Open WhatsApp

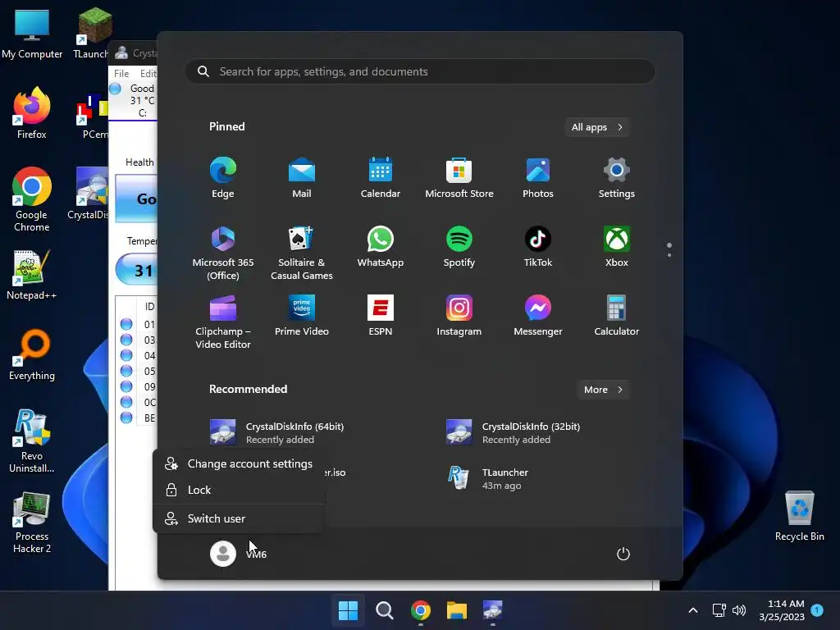pos(381,247)
